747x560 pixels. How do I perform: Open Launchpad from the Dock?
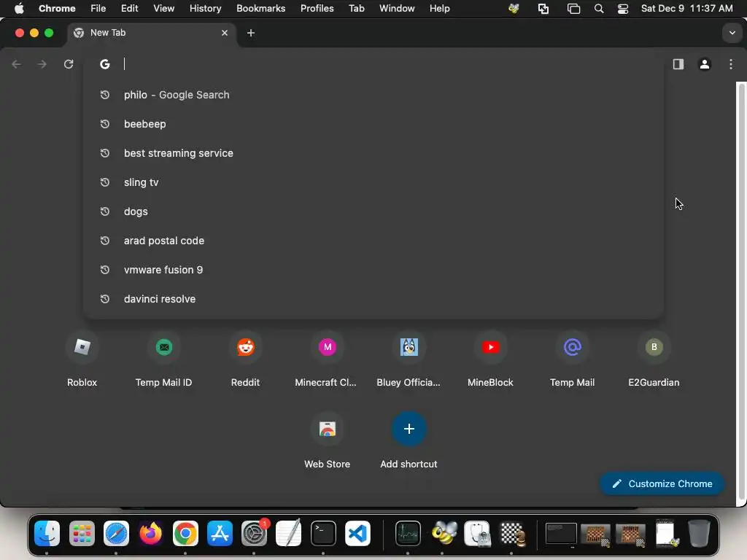82,533
